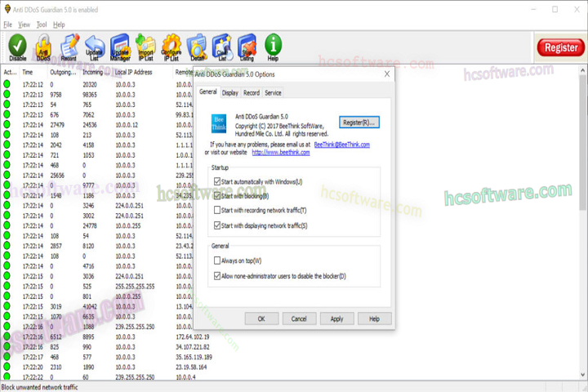Toggle Start with blocking checkbox
Image resolution: width=588 pixels, height=392 pixels.
216,196
